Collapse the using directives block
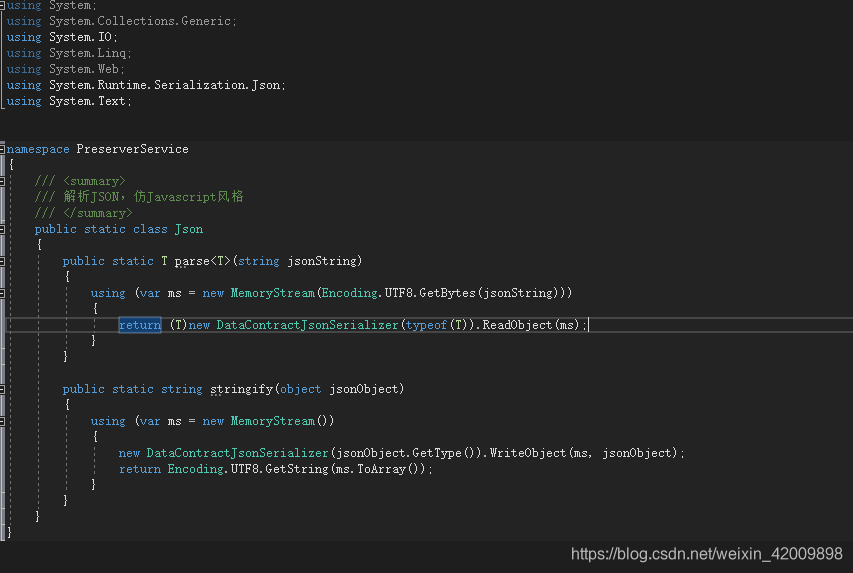Image resolution: width=853 pixels, height=573 pixels. point(2,5)
